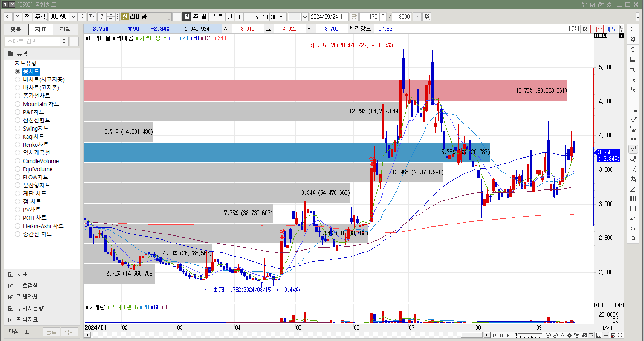Screen dimensions: 644x341
Task: Open the period interval dropdown next to 60
Action: tap(305, 16)
